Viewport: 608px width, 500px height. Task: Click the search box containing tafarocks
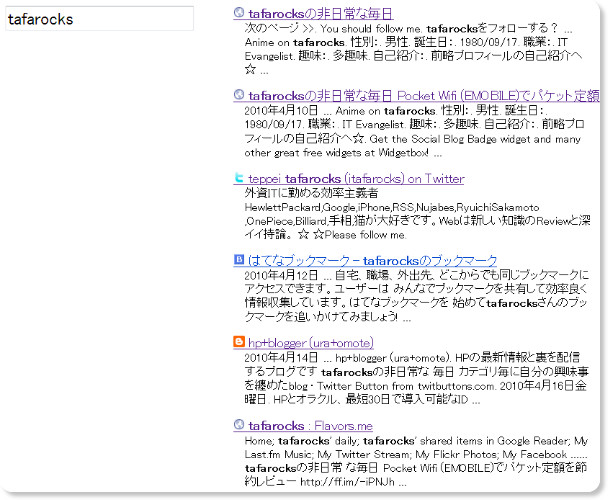point(99,19)
